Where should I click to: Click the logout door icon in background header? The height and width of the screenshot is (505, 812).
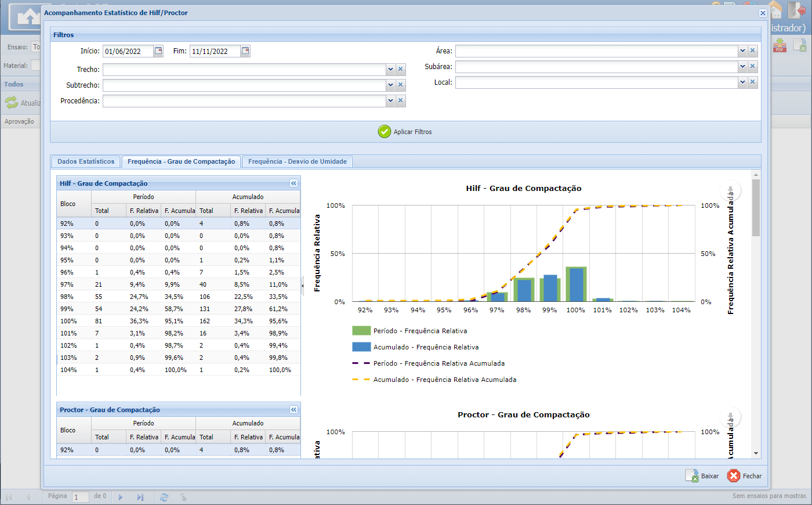click(796, 9)
